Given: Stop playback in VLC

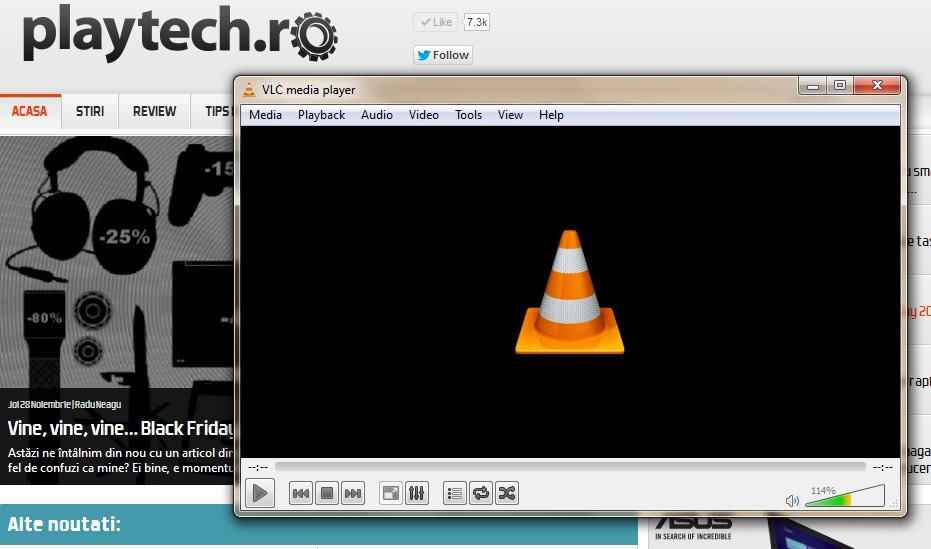Looking at the screenshot, I should [327, 493].
